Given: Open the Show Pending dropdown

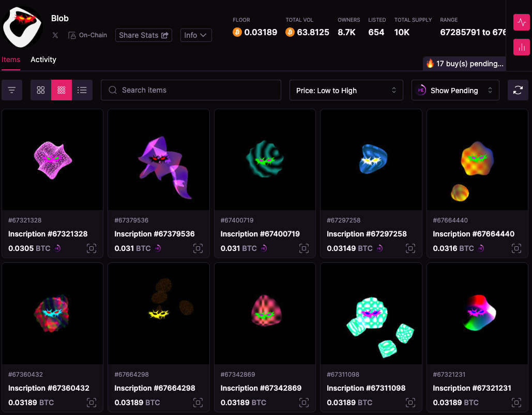Looking at the screenshot, I should 455,90.
